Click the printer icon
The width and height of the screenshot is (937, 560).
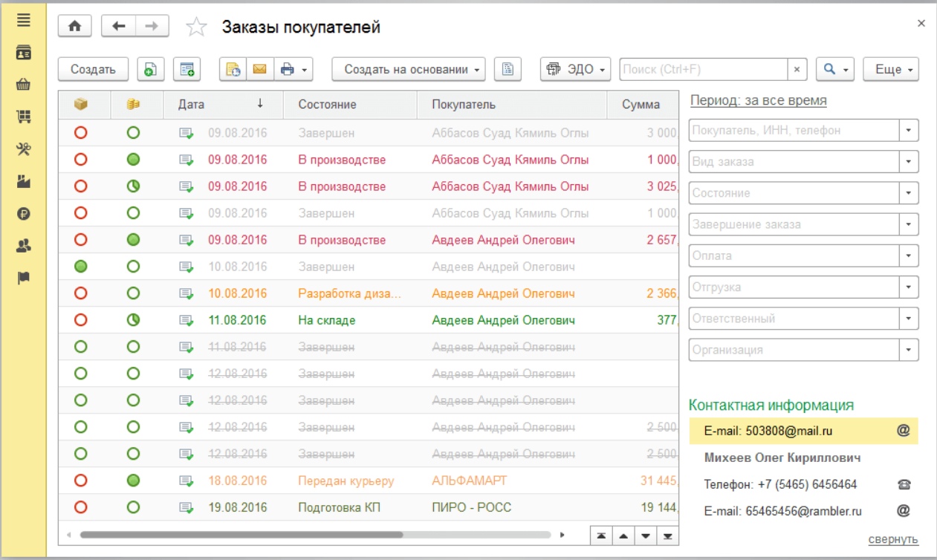pos(288,69)
